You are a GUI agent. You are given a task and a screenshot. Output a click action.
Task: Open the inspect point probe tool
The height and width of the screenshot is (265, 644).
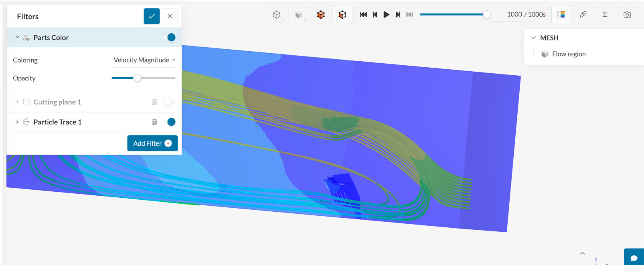pos(583,14)
